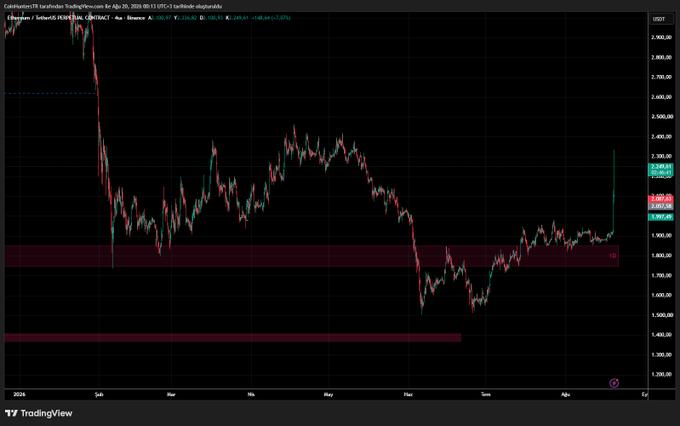This screenshot has width=680, height=426.
Task: Click the gray price label 2.057,58
Action: [660, 206]
